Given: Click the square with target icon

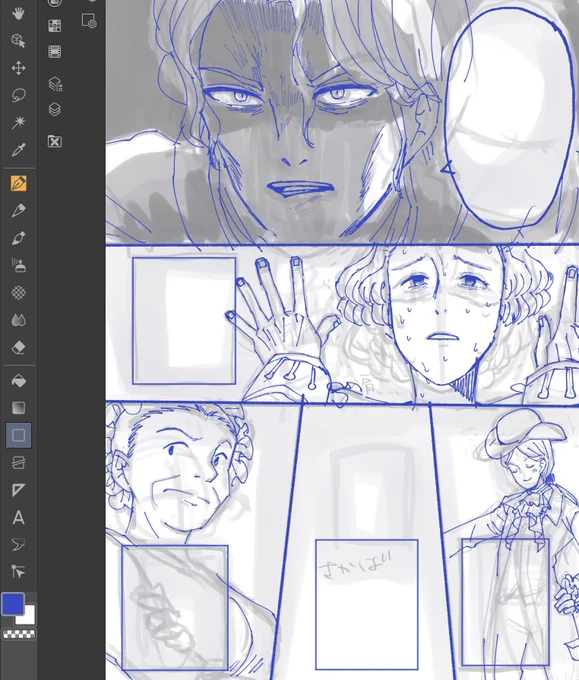Looking at the screenshot, I should point(89,21).
